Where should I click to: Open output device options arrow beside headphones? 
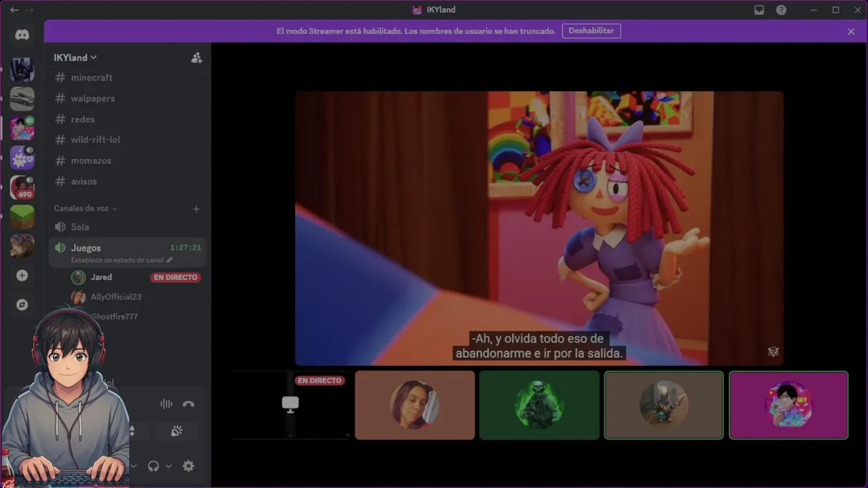tap(168, 466)
